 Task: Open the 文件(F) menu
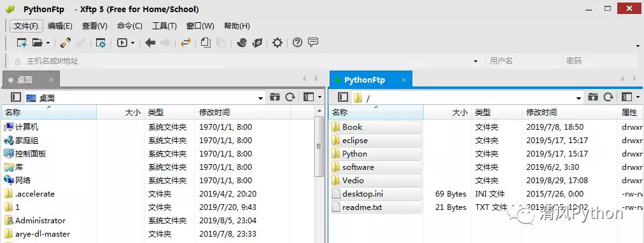(x=26, y=26)
